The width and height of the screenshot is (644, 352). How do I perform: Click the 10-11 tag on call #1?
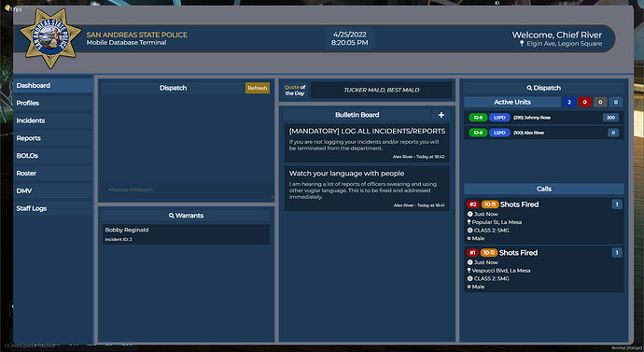pyautogui.click(x=488, y=253)
